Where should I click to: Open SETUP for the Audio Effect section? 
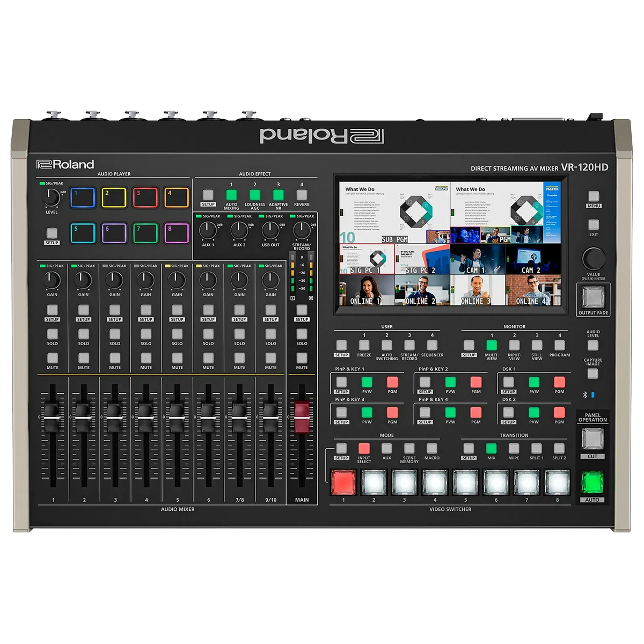208,195
